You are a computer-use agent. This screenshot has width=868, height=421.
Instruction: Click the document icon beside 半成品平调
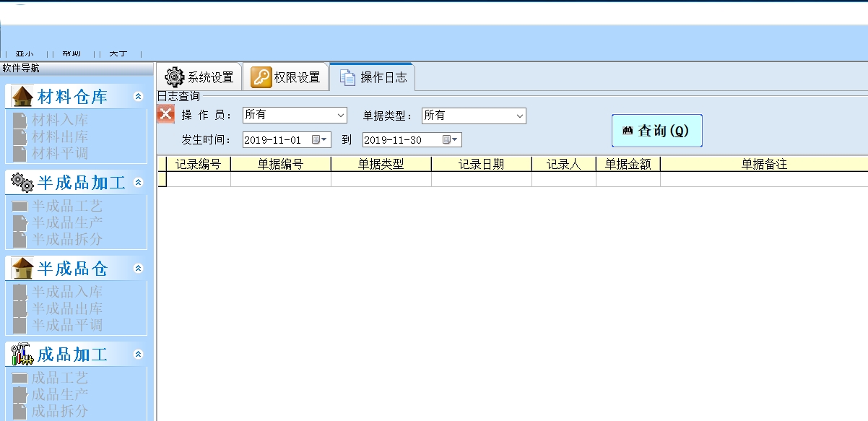[x=20, y=325]
